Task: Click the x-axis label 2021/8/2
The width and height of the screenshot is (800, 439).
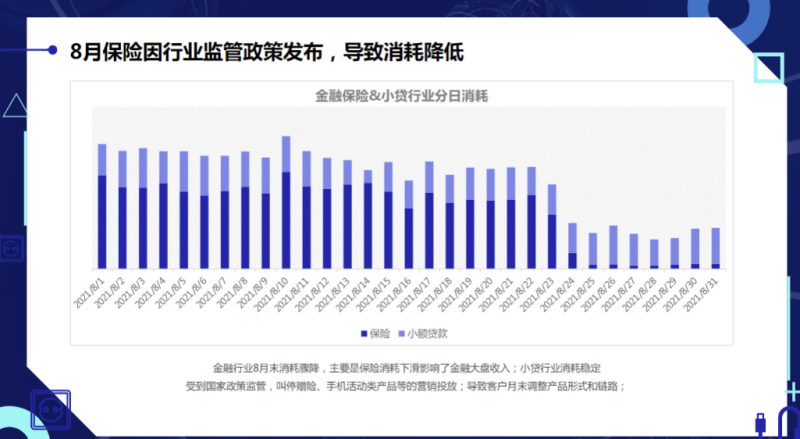Action: pos(109,293)
